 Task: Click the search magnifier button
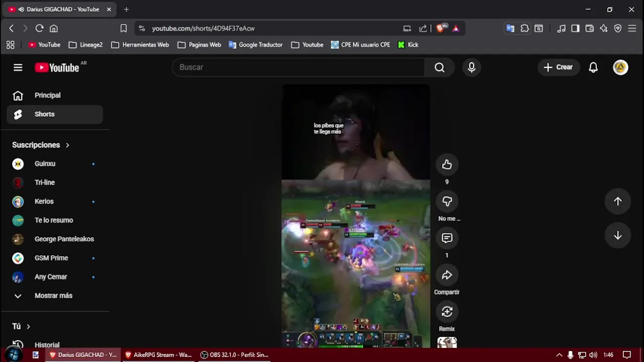click(x=439, y=67)
